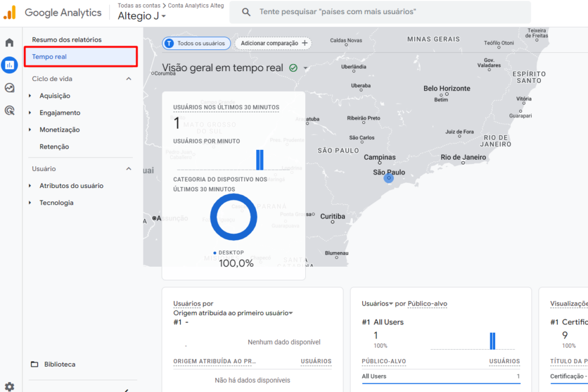Open the Retenção report
Image resolution: width=588 pixels, height=392 pixels.
[x=54, y=146]
